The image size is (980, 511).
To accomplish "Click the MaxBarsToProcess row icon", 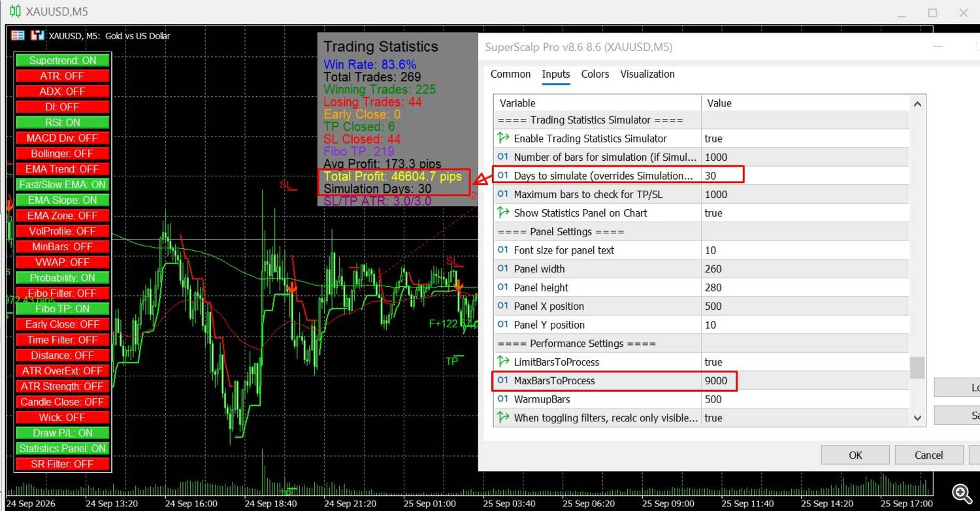I will (503, 380).
